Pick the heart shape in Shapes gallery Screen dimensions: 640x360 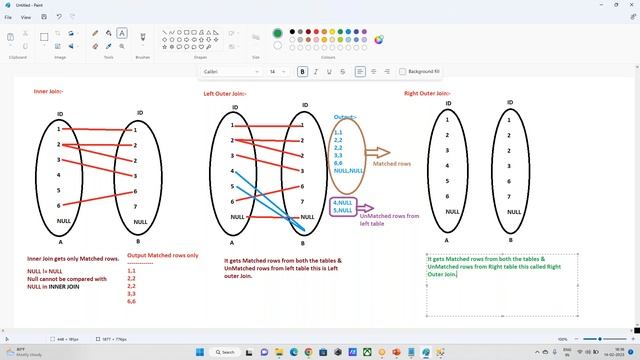pos(201,47)
